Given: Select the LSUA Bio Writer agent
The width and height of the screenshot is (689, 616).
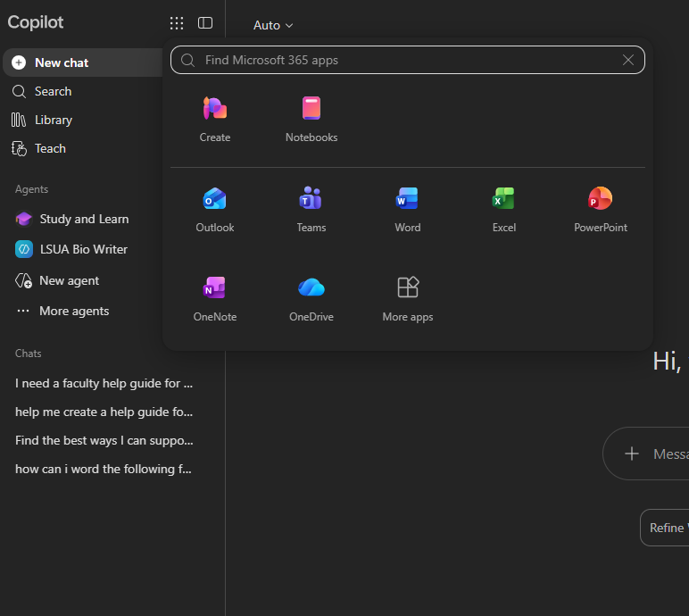Looking at the screenshot, I should (x=71, y=249).
